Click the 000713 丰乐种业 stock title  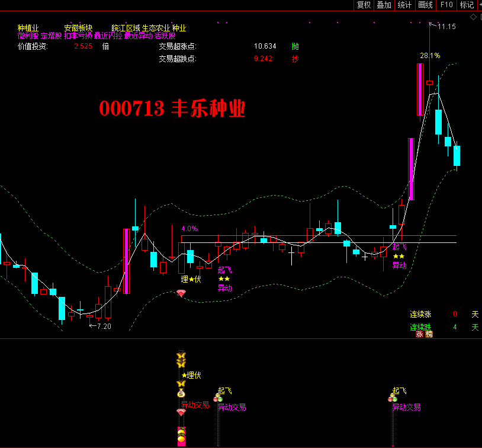tap(172, 108)
